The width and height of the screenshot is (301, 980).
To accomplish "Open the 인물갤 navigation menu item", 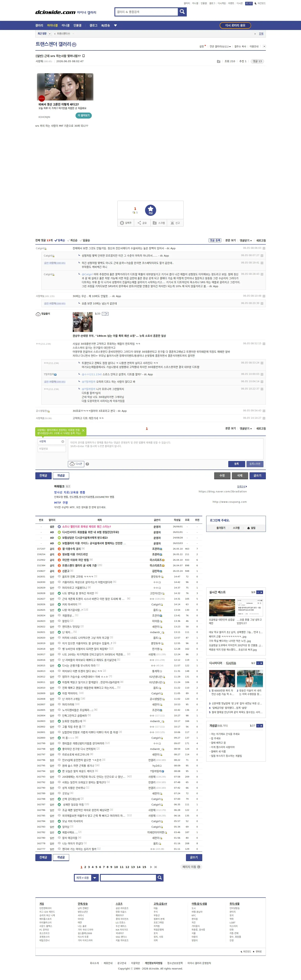I will click(77, 25).
